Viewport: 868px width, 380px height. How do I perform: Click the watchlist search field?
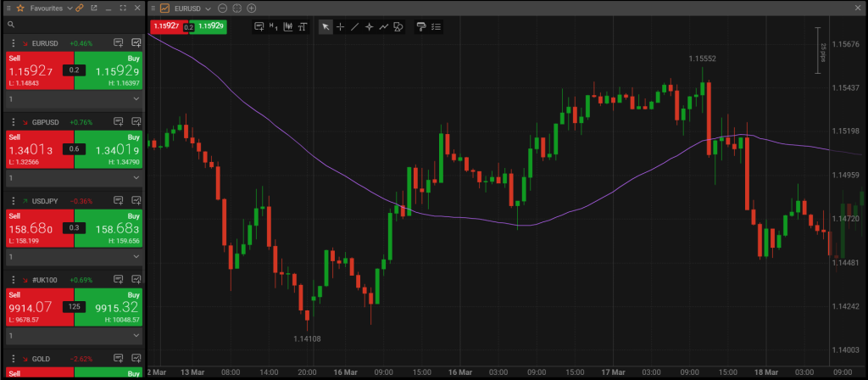[x=73, y=25]
